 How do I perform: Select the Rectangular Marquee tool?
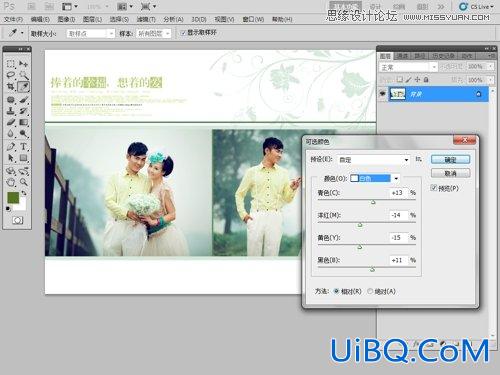click(11, 63)
